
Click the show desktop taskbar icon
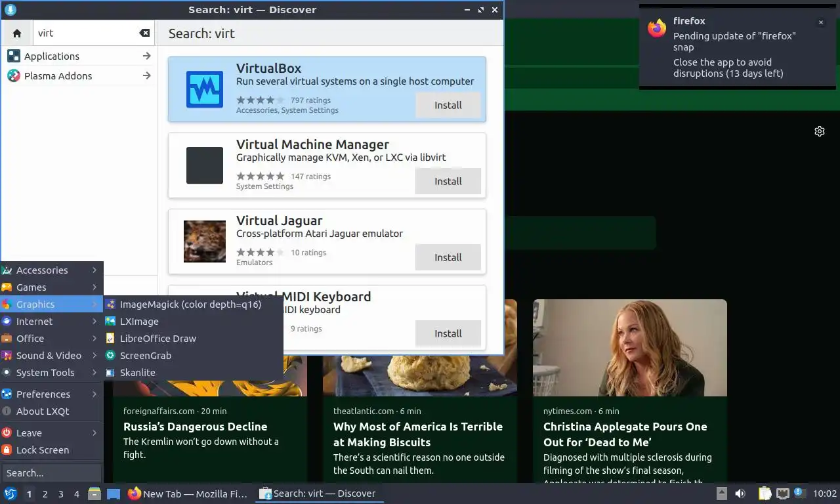(114, 493)
